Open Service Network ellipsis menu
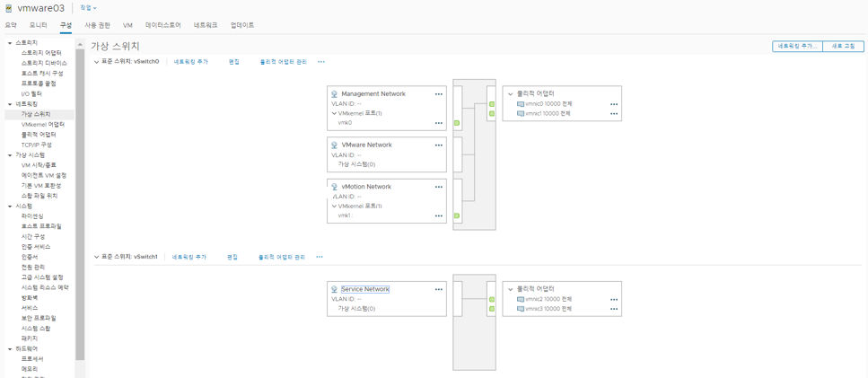 click(439, 289)
